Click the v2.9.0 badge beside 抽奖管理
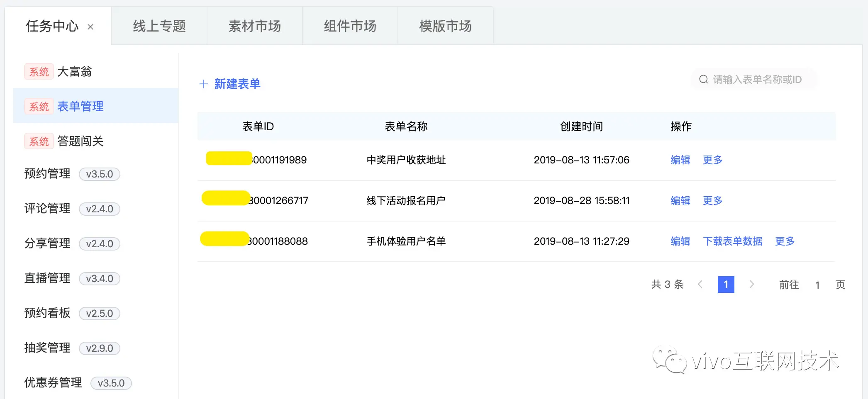Viewport: 868px width, 399px height. click(x=100, y=348)
